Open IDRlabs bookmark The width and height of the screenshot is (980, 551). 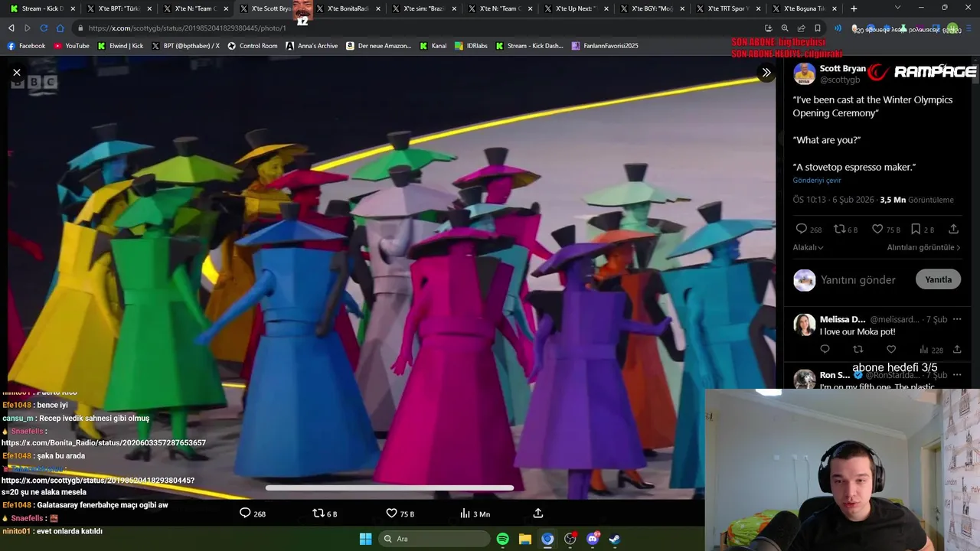tap(471, 46)
